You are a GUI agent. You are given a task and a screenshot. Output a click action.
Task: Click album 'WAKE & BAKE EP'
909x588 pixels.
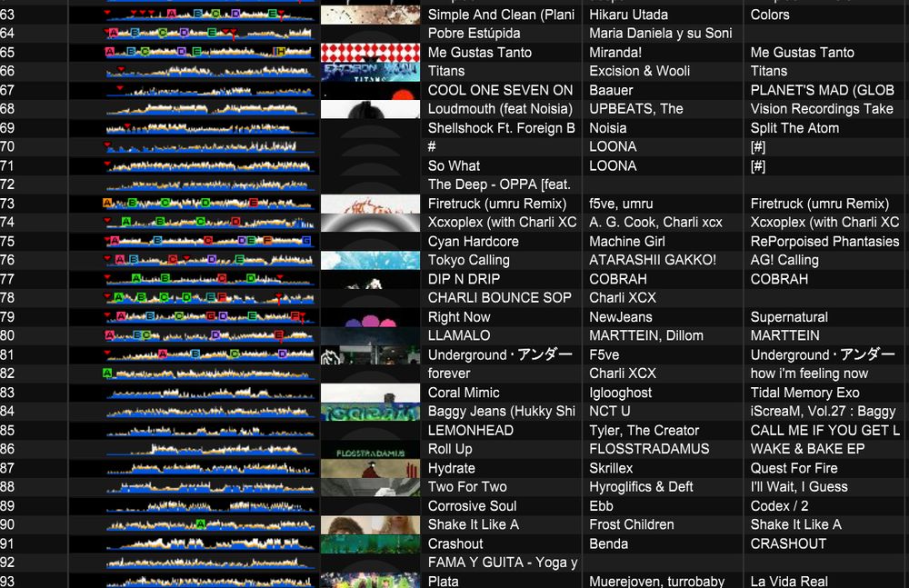pyautogui.click(x=807, y=449)
